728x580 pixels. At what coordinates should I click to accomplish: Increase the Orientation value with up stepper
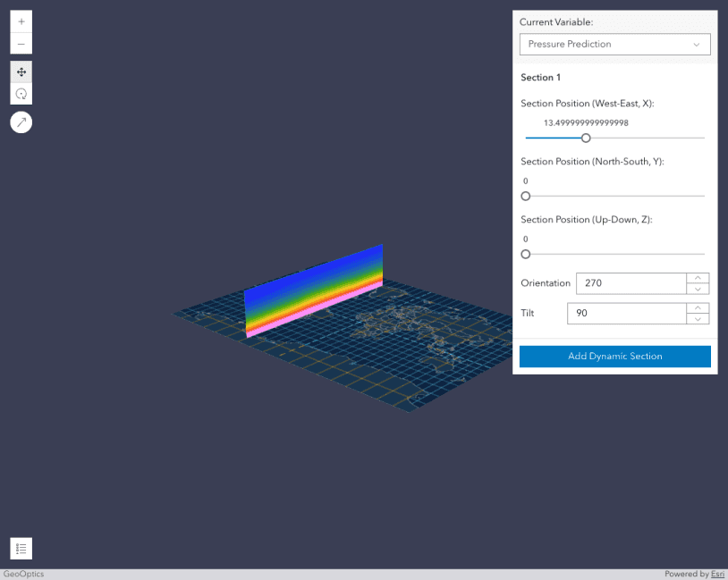698,278
